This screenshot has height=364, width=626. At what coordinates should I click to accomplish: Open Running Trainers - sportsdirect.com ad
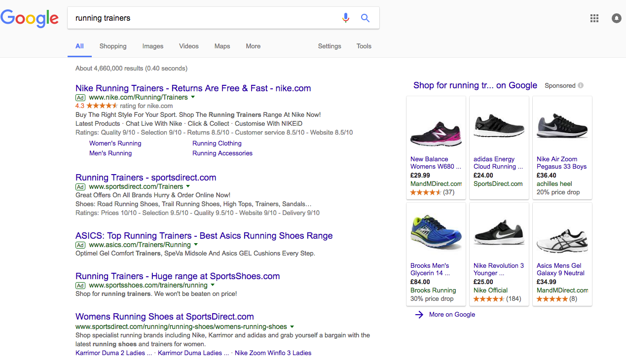point(146,178)
